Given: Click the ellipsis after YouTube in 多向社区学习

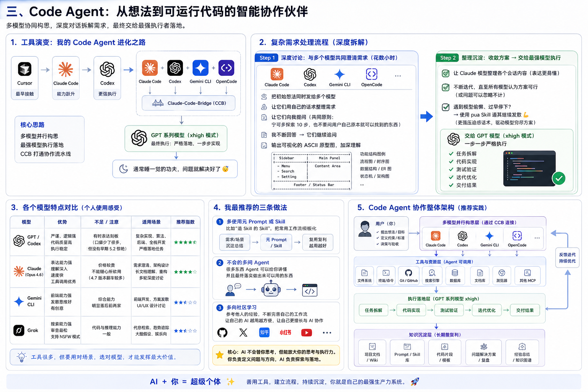Looking at the screenshot, I should click(327, 333).
